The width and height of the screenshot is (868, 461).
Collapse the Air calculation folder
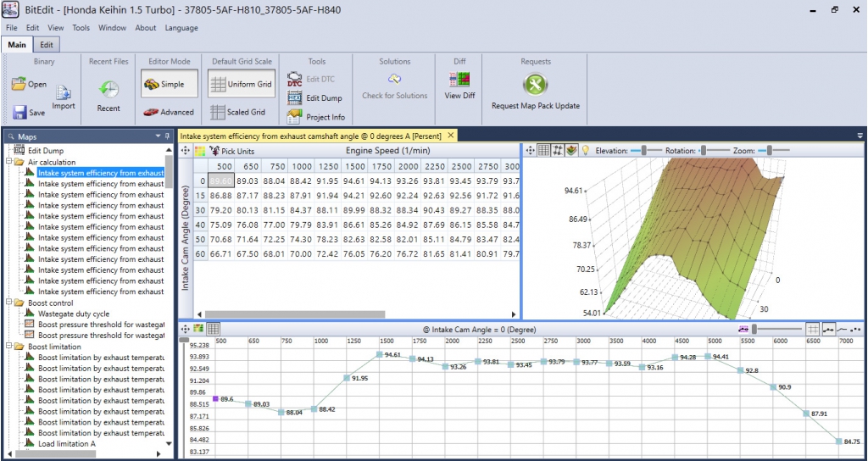click(x=8, y=162)
